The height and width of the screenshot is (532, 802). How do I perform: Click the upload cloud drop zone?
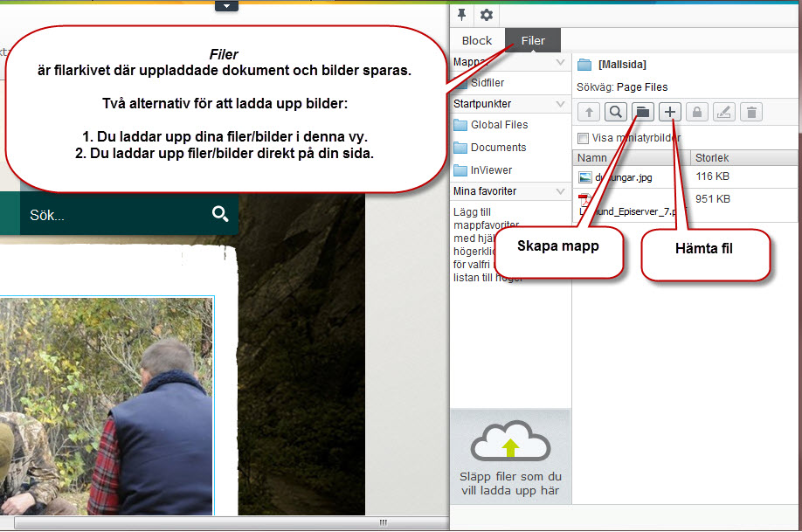tap(510, 457)
